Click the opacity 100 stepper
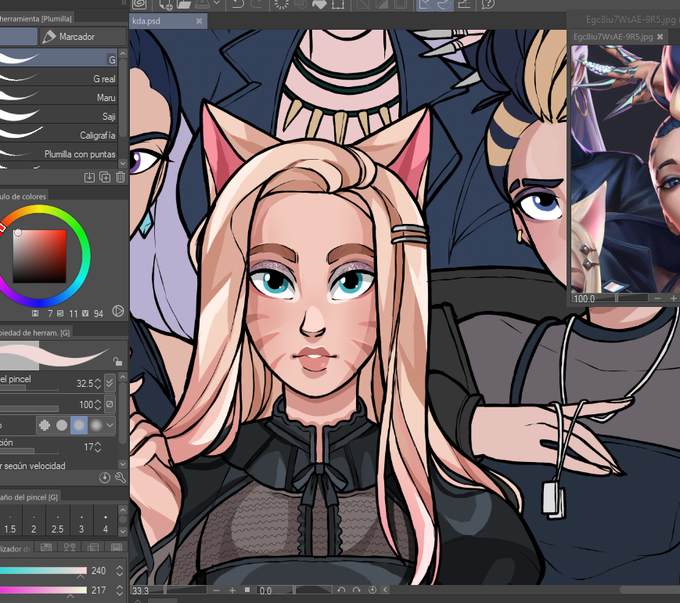This screenshot has width=680, height=603. coord(98,405)
